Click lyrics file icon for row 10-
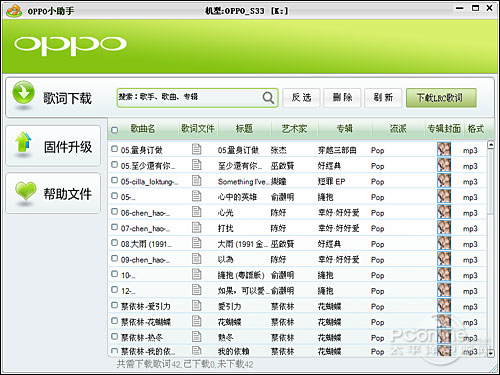 click(197, 274)
